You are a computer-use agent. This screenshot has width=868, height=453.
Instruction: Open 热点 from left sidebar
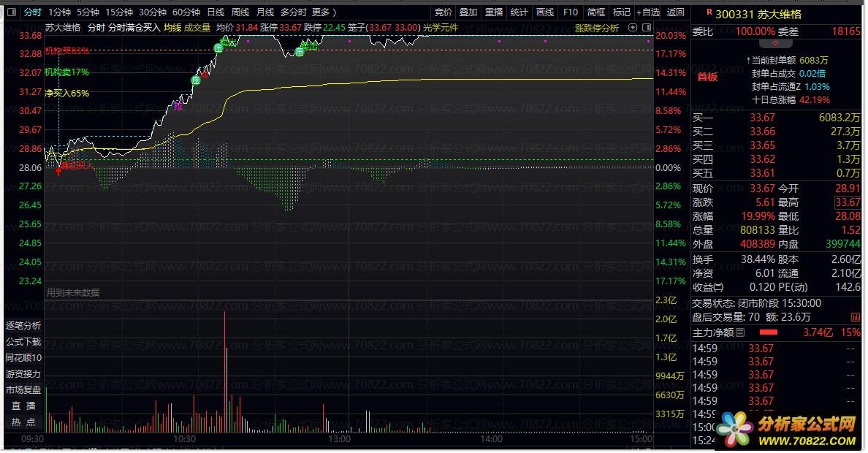pos(23,422)
